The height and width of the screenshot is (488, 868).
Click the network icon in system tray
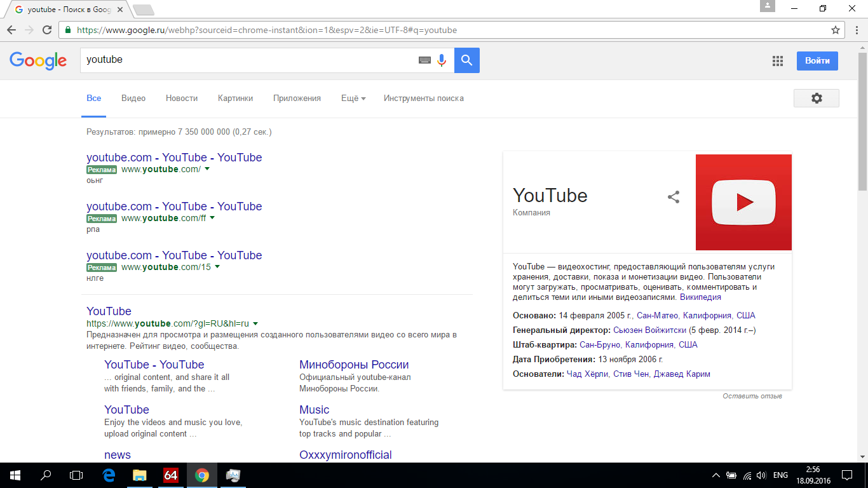point(747,475)
